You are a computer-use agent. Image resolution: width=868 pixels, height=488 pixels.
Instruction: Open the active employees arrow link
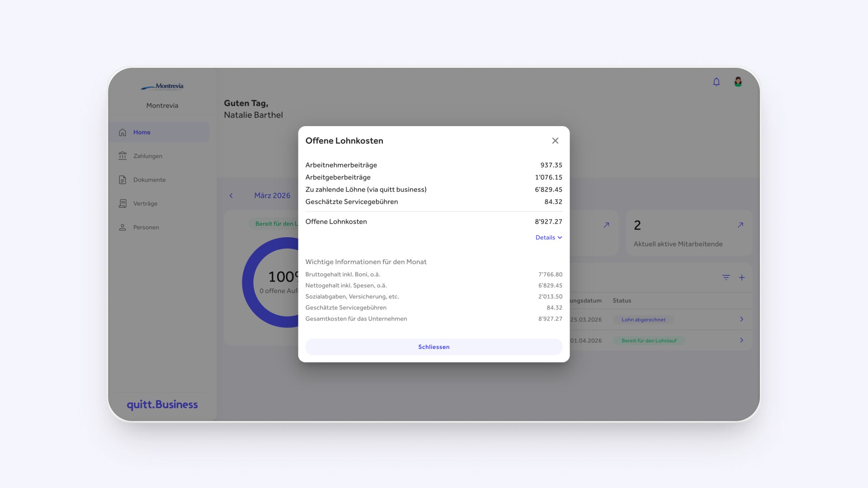(740, 225)
